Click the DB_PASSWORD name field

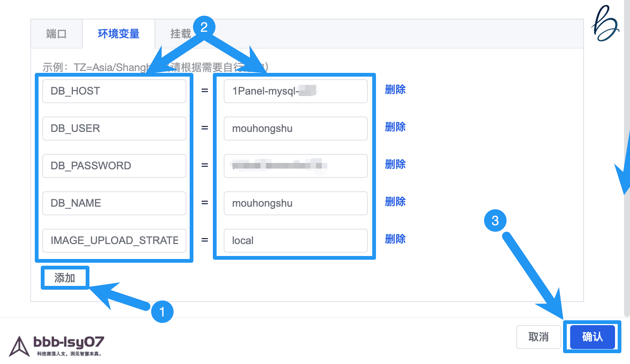(114, 166)
